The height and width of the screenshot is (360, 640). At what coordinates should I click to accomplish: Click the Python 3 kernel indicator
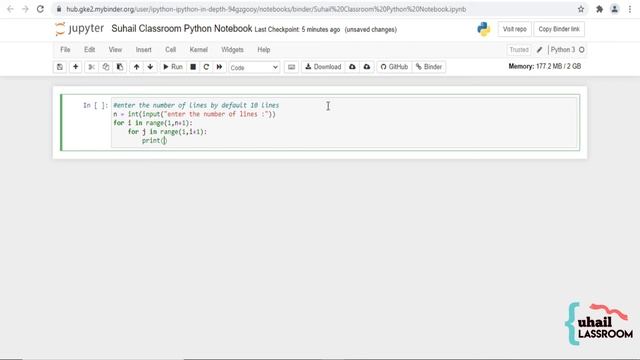[562, 50]
